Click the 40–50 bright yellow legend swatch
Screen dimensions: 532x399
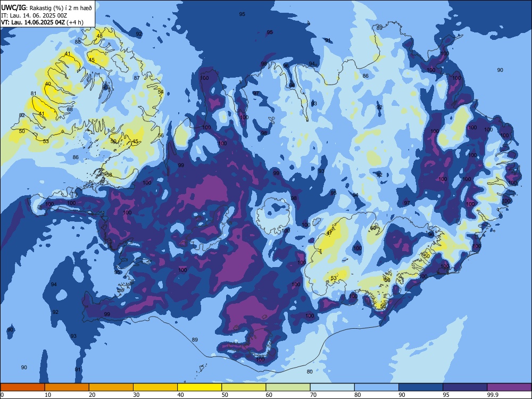[199, 387]
